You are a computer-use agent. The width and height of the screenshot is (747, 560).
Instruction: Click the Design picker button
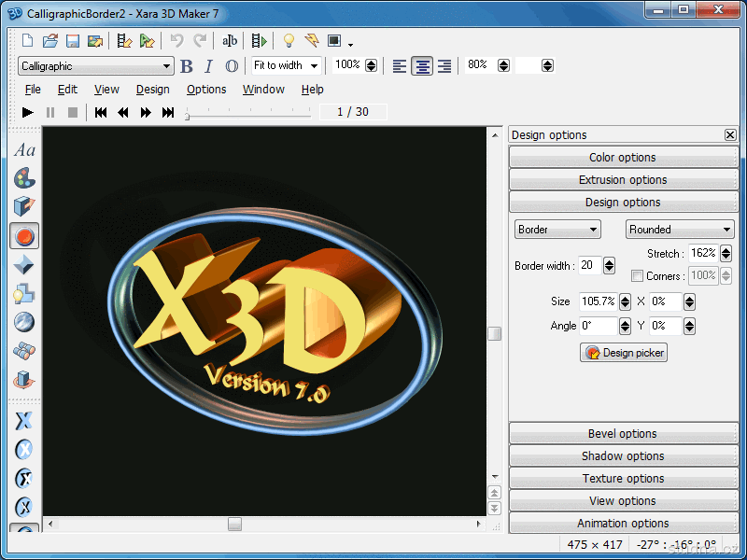pos(623,353)
